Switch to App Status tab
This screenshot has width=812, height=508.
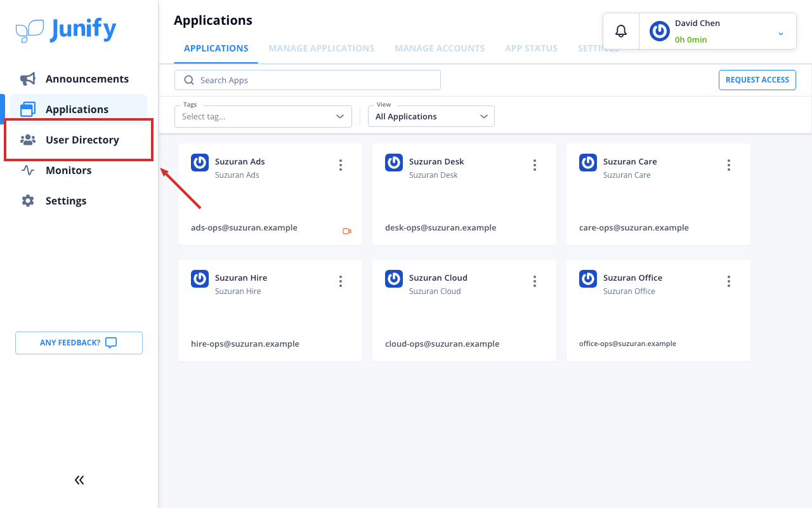coord(532,48)
